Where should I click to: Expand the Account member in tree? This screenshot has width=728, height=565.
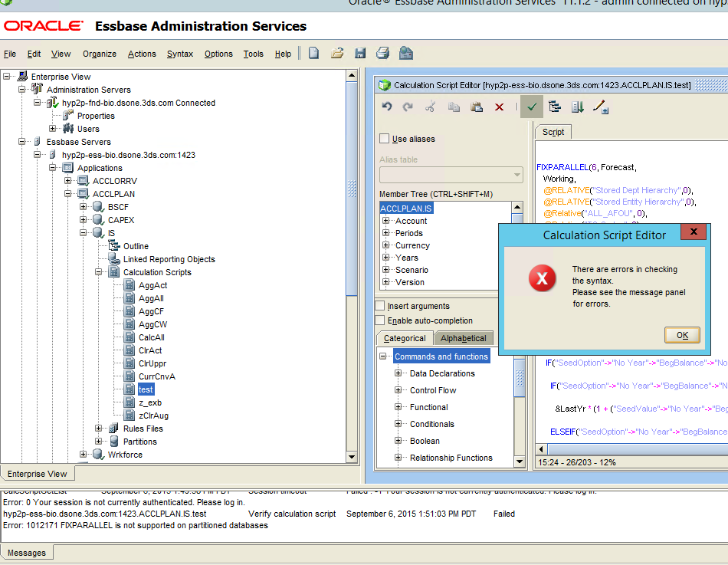pyautogui.click(x=386, y=221)
